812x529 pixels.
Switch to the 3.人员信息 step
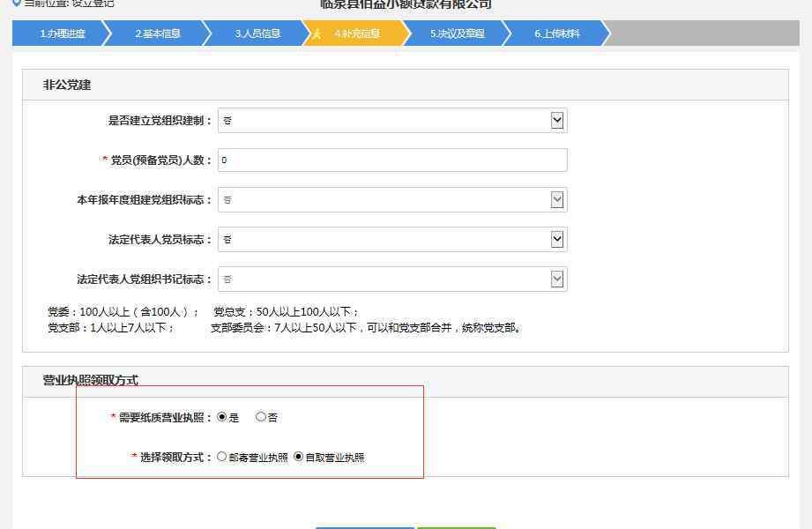point(257,34)
